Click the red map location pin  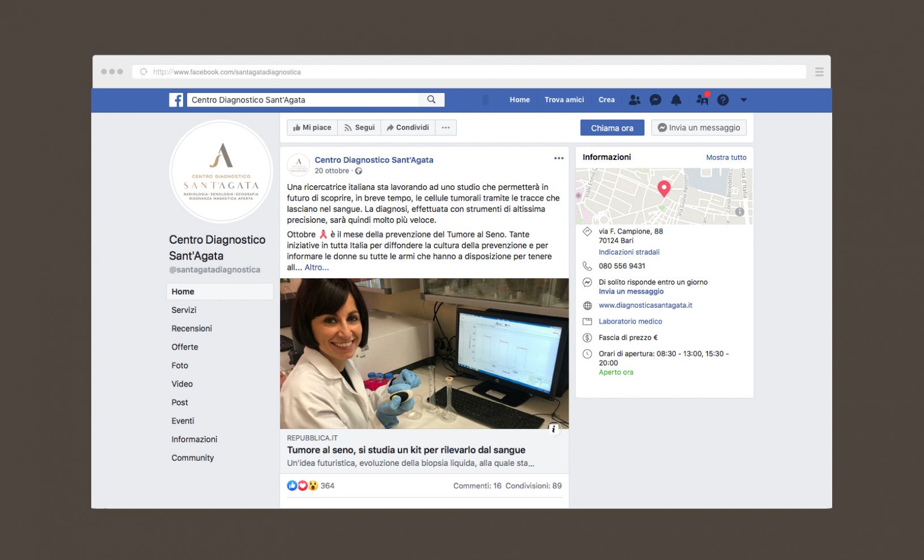pyautogui.click(x=664, y=188)
